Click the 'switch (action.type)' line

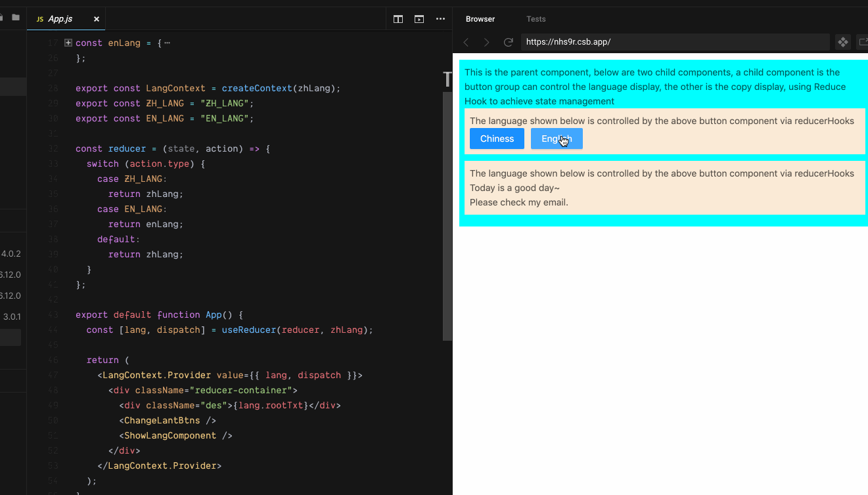pyautogui.click(x=146, y=163)
